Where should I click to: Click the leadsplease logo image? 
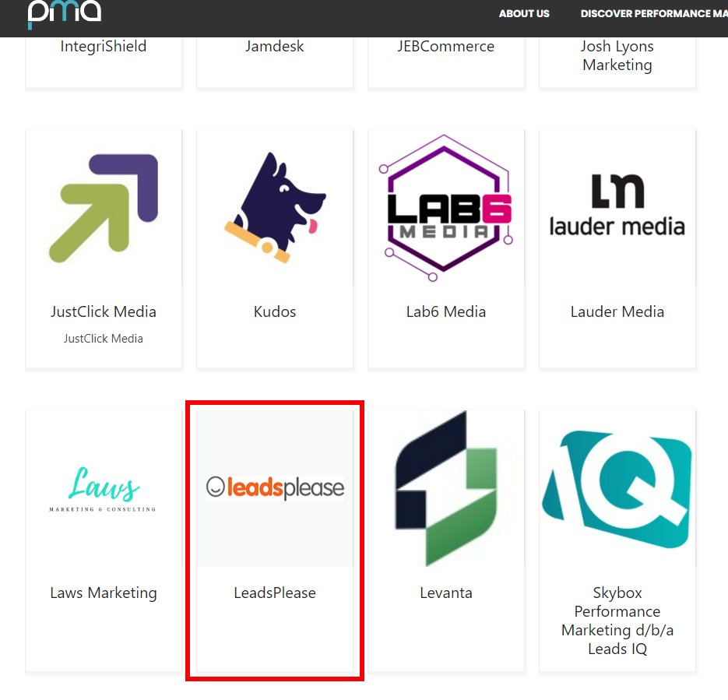tap(275, 488)
